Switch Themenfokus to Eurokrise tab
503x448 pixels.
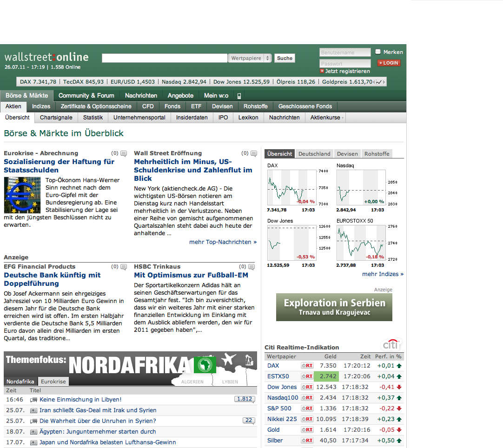pos(53,382)
